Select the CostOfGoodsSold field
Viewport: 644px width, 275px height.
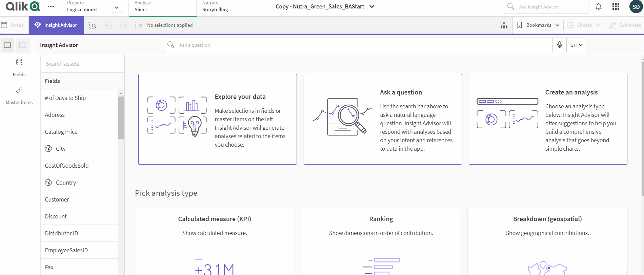(x=79, y=166)
